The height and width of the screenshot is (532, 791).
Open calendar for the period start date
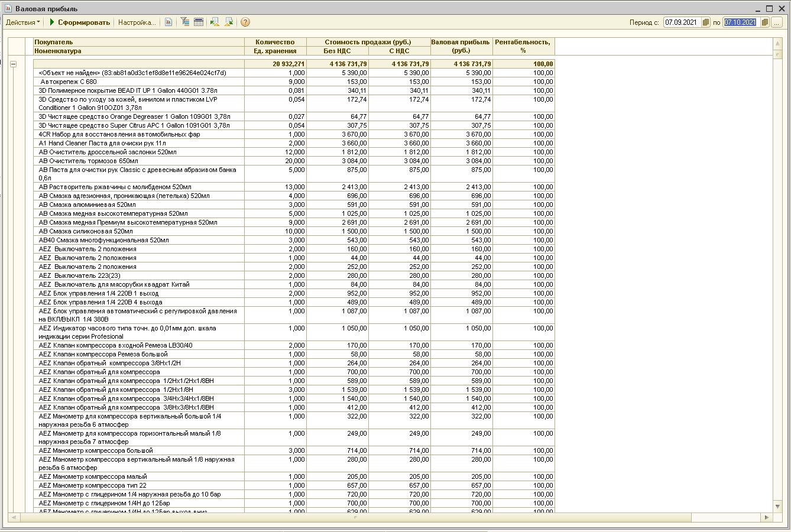(705, 22)
